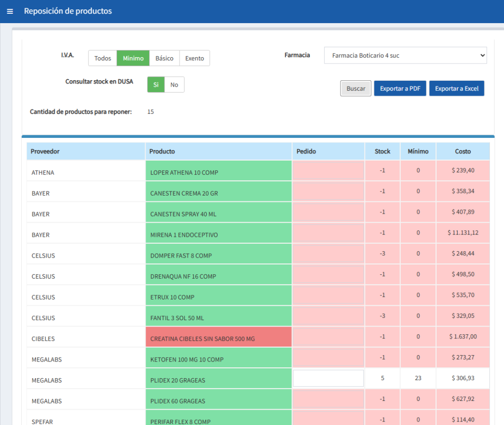Choose the Básico I.V.A. option

(164, 58)
